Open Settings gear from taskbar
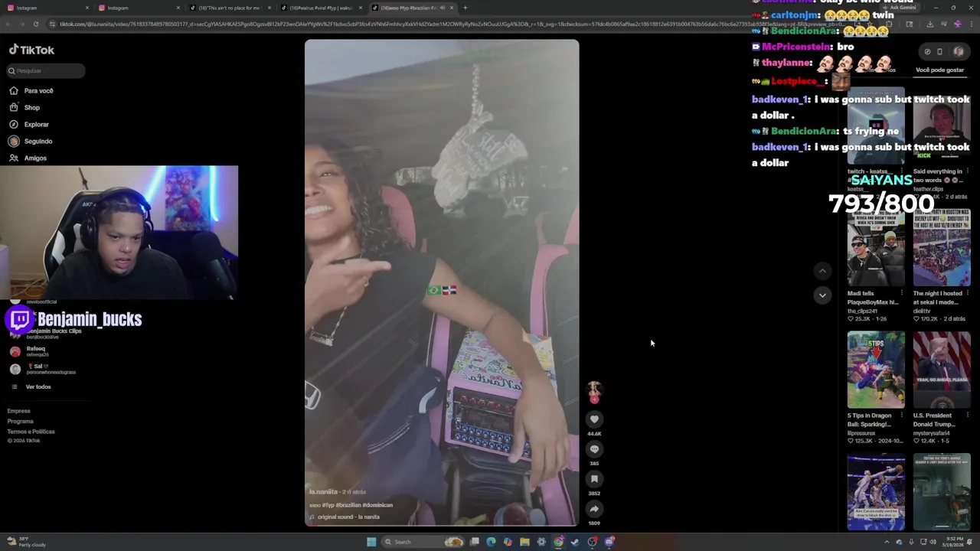Image resolution: width=980 pixels, height=551 pixels. [541, 542]
